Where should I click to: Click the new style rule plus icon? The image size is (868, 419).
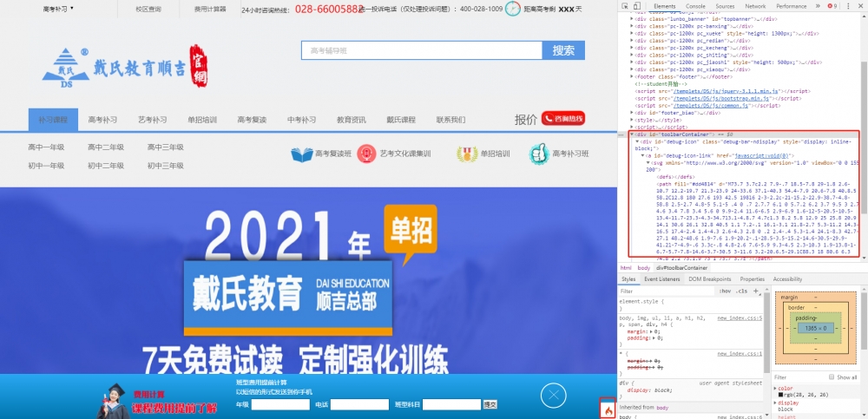756,291
